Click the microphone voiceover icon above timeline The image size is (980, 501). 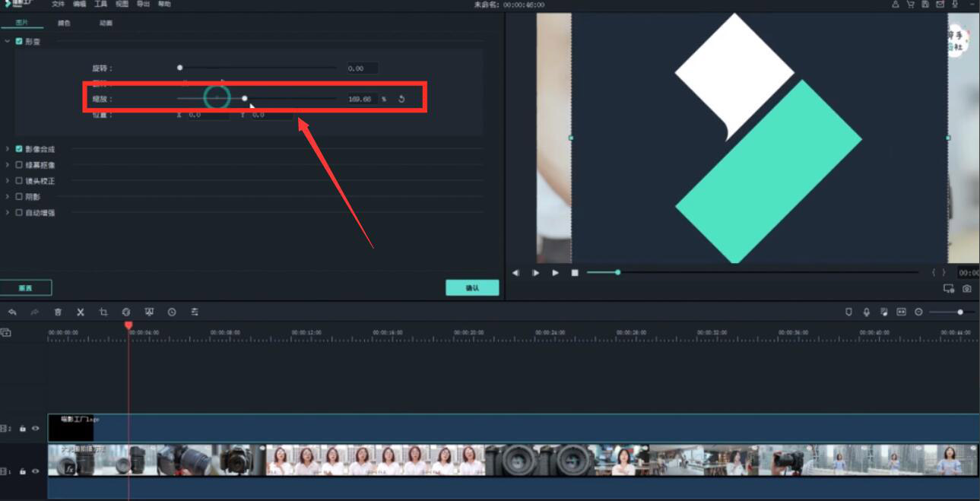pos(866,312)
